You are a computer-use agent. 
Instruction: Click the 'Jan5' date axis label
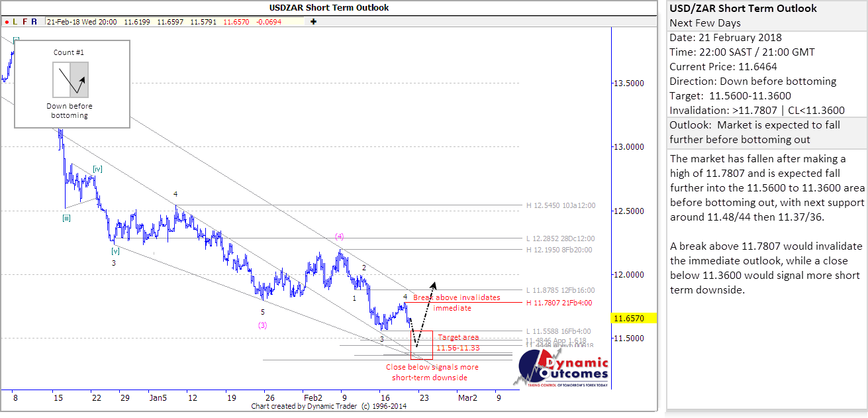click(x=157, y=397)
